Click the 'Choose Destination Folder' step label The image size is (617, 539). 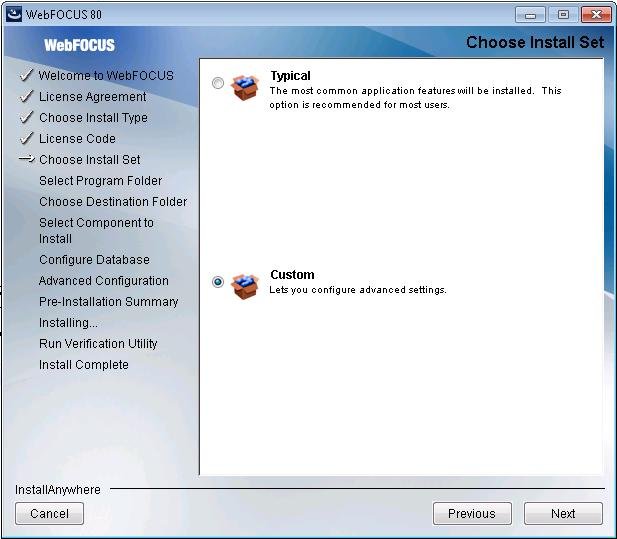pos(113,201)
